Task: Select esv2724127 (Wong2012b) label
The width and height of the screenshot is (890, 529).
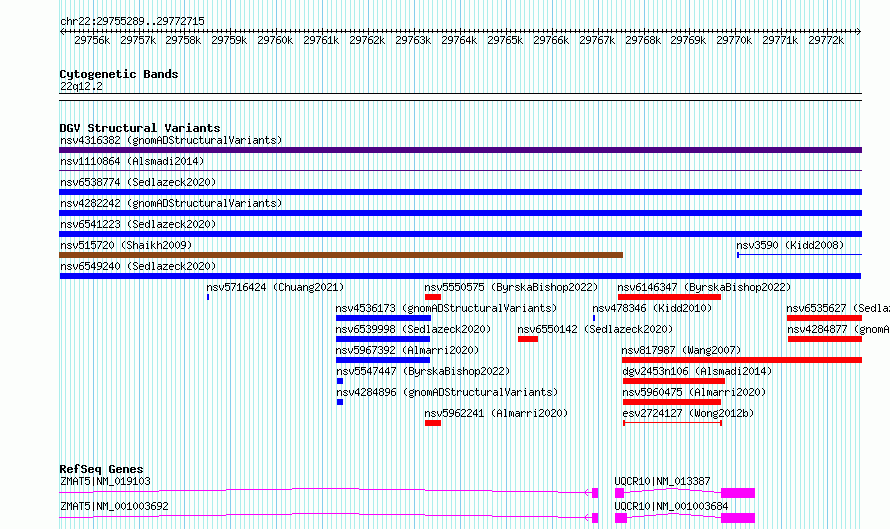Action: click(x=688, y=413)
